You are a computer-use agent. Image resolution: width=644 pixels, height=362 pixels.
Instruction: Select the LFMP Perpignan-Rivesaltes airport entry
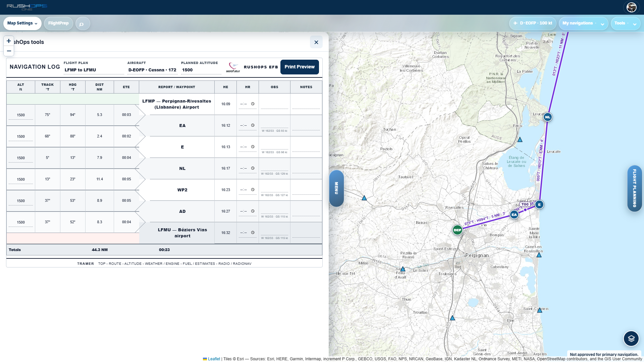tap(177, 104)
